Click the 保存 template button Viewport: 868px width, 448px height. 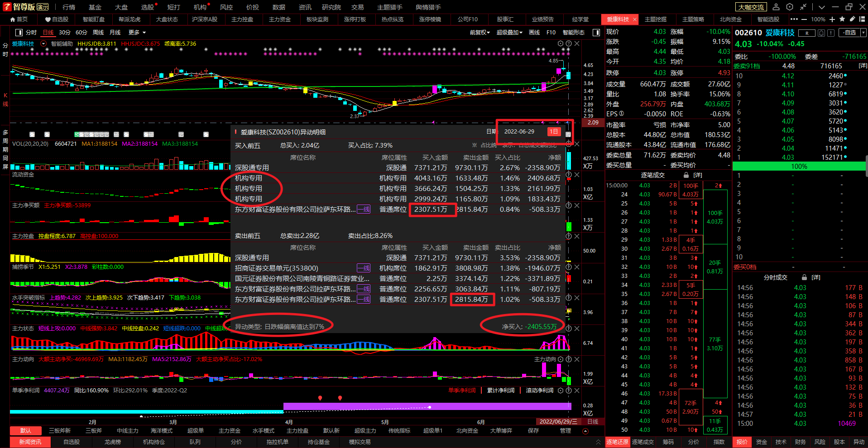coord(533,430)
